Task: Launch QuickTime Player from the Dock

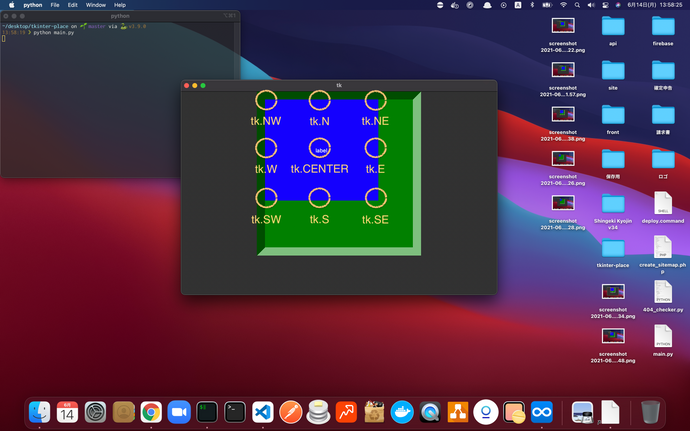Action: pos(430,412)
